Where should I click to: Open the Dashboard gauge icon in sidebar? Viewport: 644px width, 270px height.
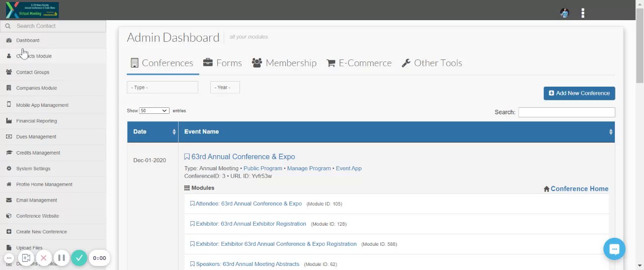point(9,40)
